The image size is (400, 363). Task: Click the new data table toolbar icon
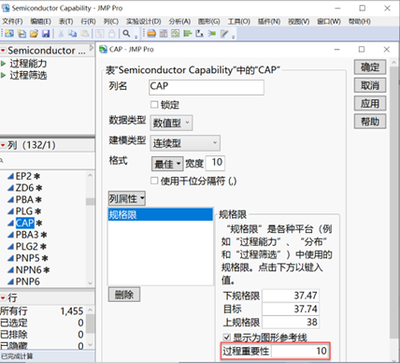tap(9, 33)
